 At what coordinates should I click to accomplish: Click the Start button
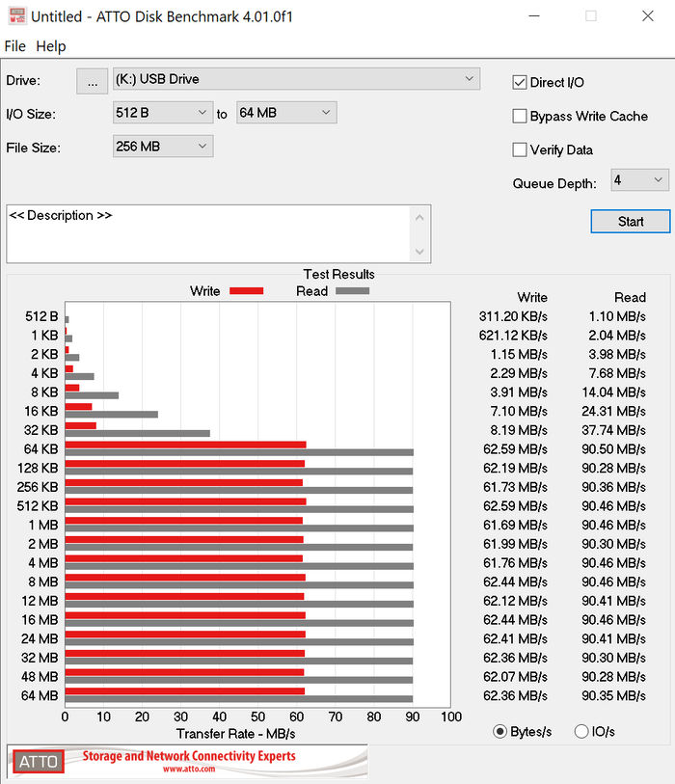pyautogui.click(x=631, y=222)
